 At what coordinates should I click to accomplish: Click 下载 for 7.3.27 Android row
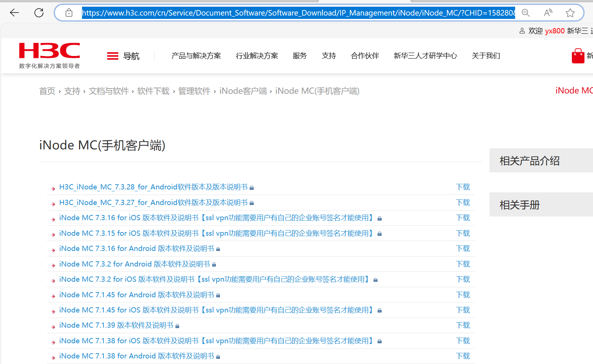click(x=463, y=203)
